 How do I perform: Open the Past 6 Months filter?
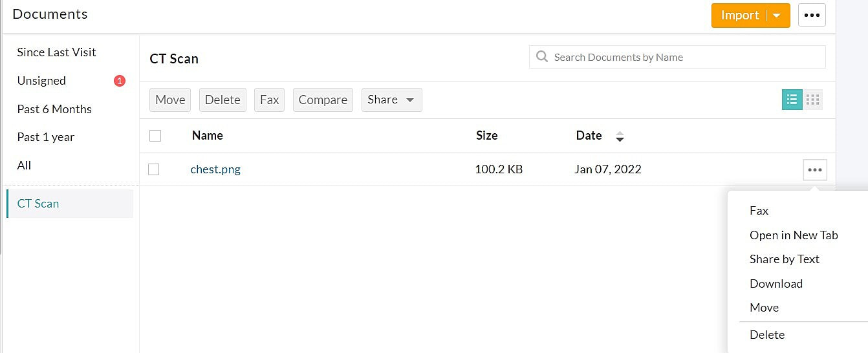click(54, 109)
